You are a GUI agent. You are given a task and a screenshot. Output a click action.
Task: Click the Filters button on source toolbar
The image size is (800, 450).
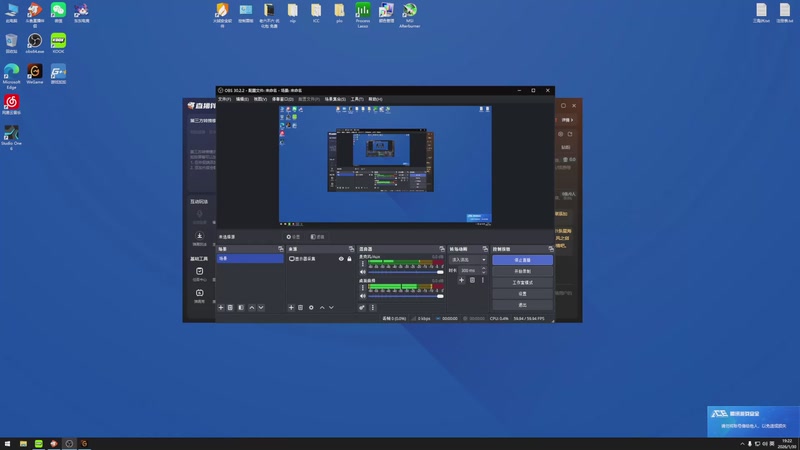pyautogui.click(x=318, y=237)
